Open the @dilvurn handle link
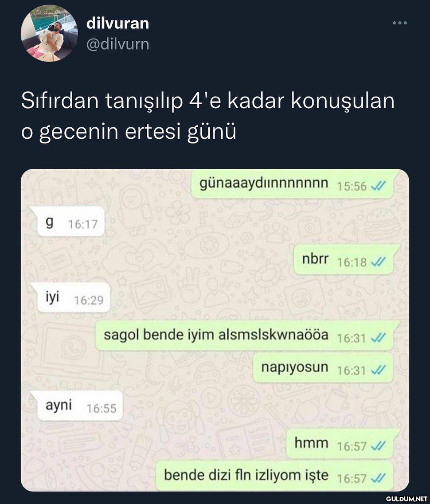Viewport: 430px width, 504px height. (117, 44)
